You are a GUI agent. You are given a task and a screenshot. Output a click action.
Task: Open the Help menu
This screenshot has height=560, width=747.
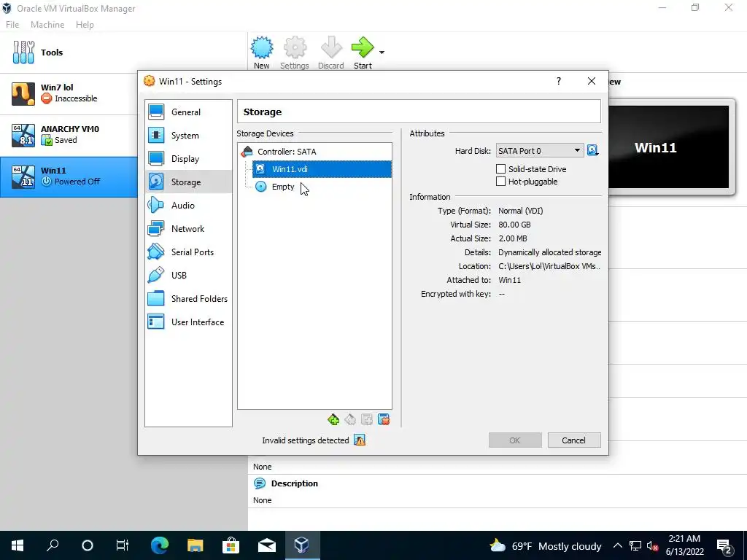tap(85, 24)
